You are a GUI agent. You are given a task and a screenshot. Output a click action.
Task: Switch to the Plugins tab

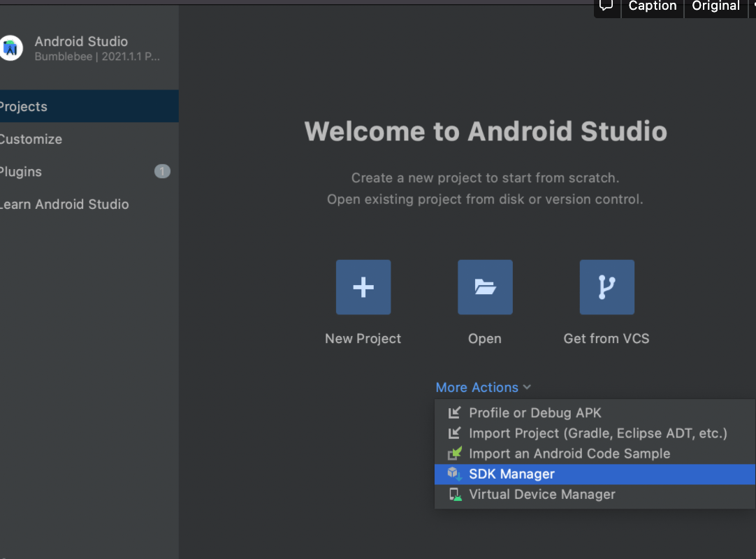coord(89,172)
